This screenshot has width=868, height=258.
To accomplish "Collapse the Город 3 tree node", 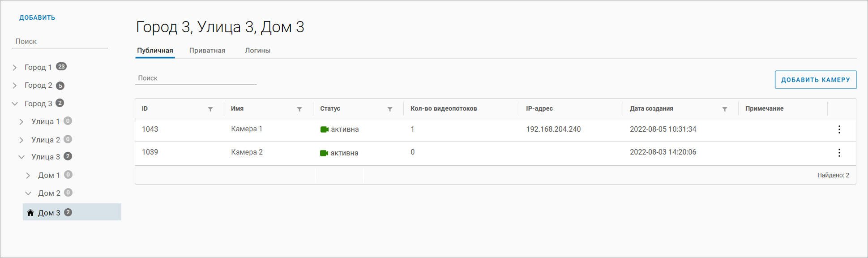I will click(x=15, y=104).
